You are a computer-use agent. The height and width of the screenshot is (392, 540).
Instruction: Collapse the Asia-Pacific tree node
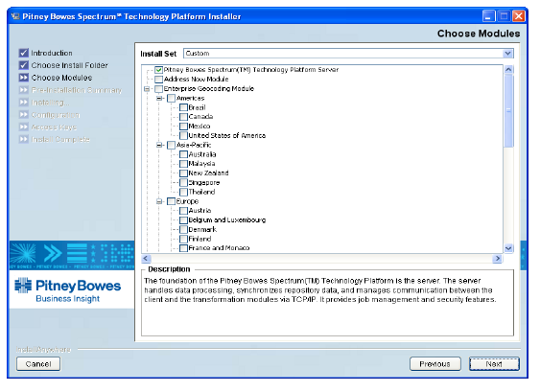click(x=159, y=145)
